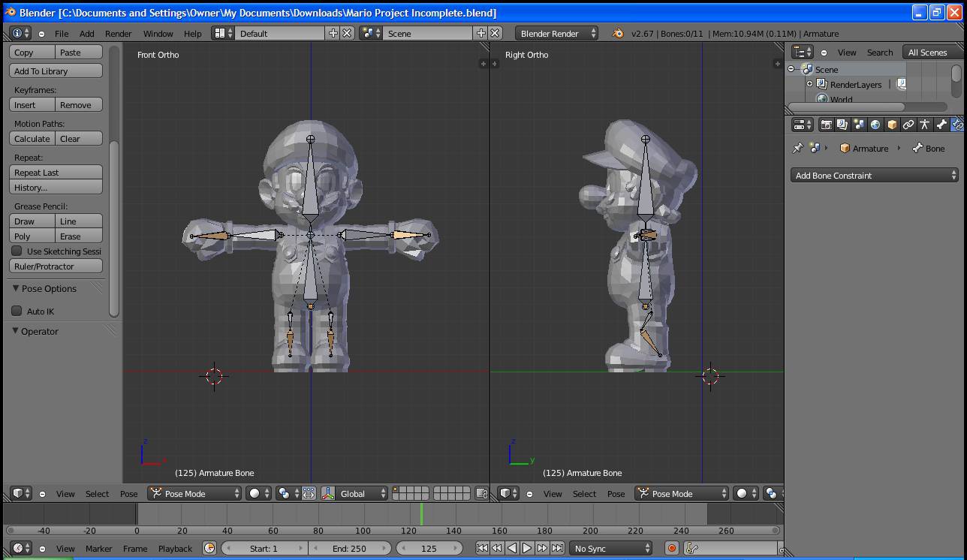Open front viewport Pose Mode dropdown

click(194, 493)
